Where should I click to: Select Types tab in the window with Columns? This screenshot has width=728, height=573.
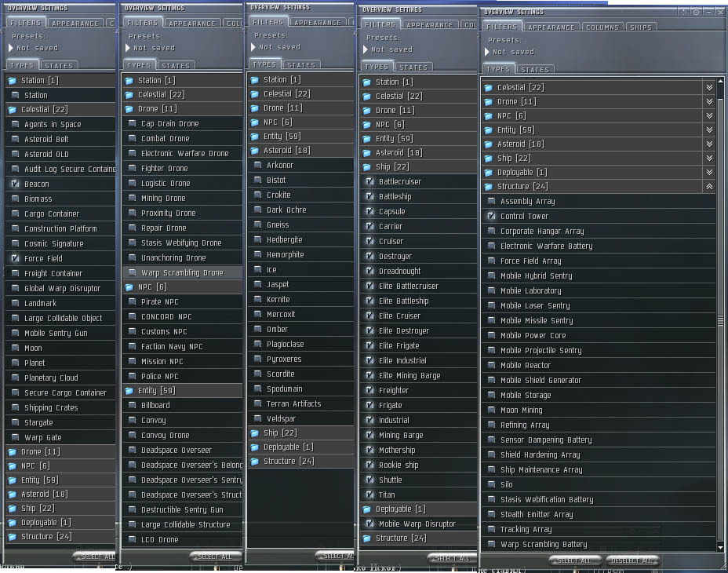pos(498,69)
